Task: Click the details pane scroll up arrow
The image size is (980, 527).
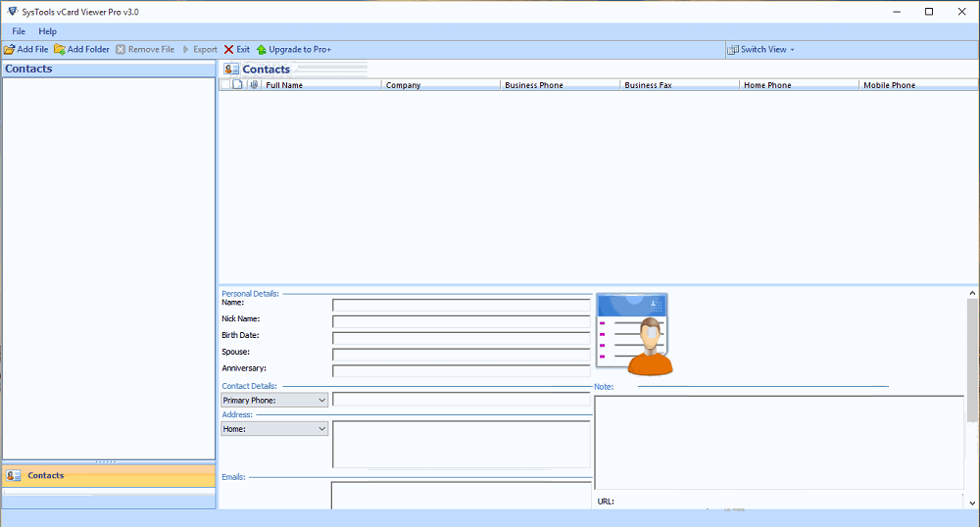Action: click(972, 293)
